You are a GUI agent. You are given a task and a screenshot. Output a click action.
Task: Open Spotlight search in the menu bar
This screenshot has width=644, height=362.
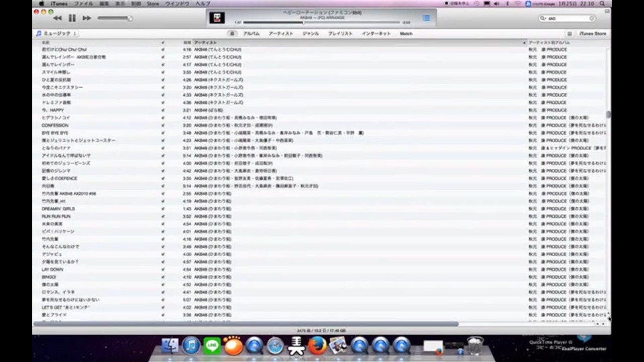602,4
